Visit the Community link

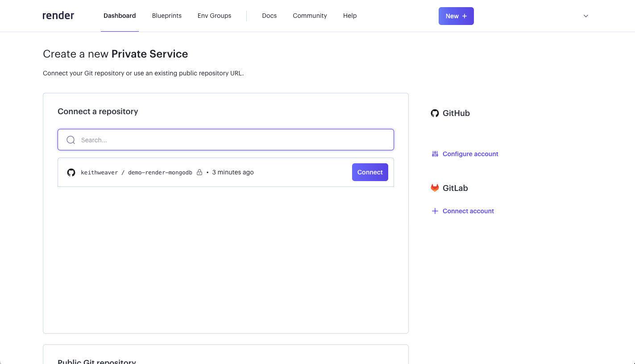tap(310, 16)
